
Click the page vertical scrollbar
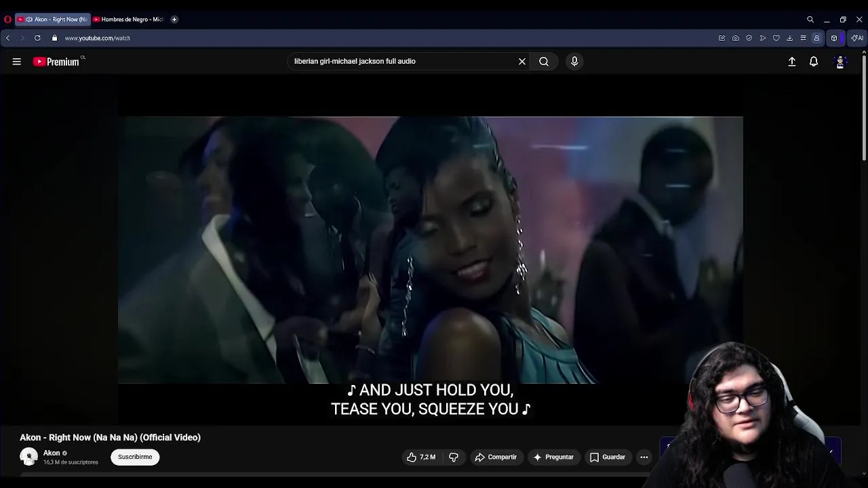[864, 108]
